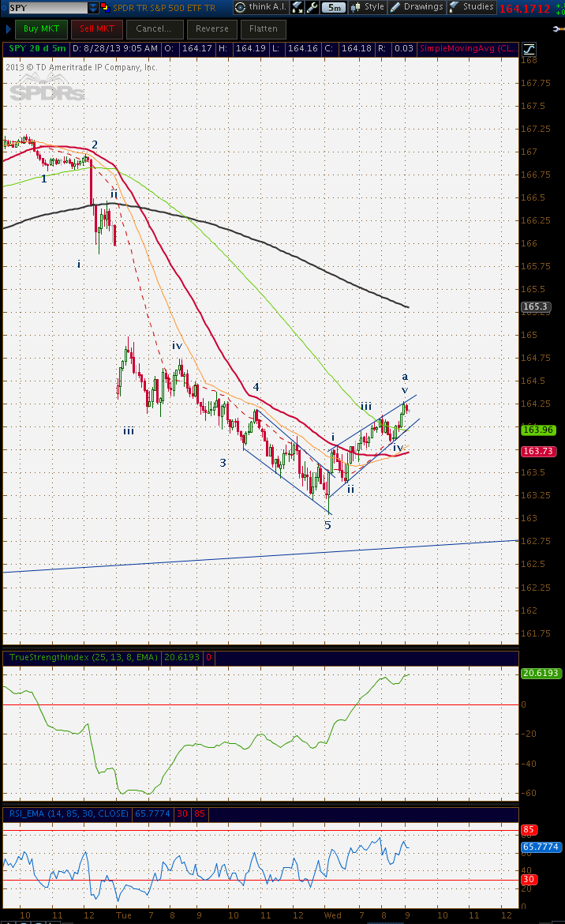The width and height of the screenshot is (565, 924).
Task: Click the Cancel order button
Action: coord(154,29)
